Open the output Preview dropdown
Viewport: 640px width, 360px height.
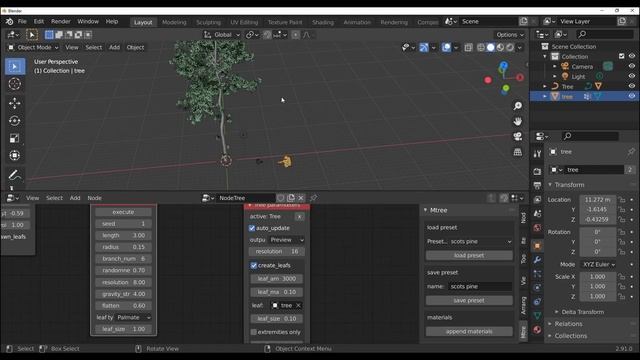[x=287, y=240]
